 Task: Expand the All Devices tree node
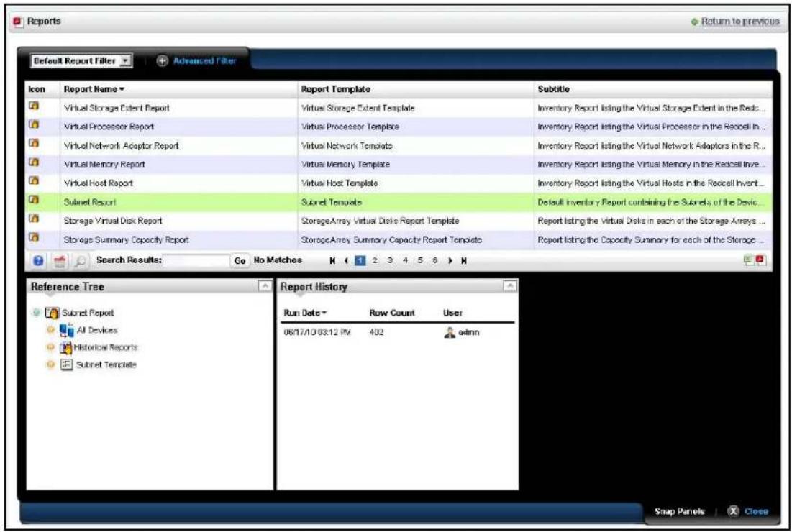[50, 330]
